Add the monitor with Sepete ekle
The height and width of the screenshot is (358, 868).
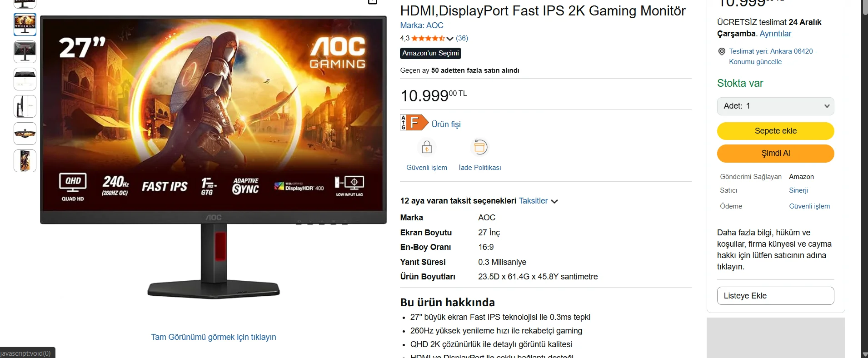pos(775,131)
